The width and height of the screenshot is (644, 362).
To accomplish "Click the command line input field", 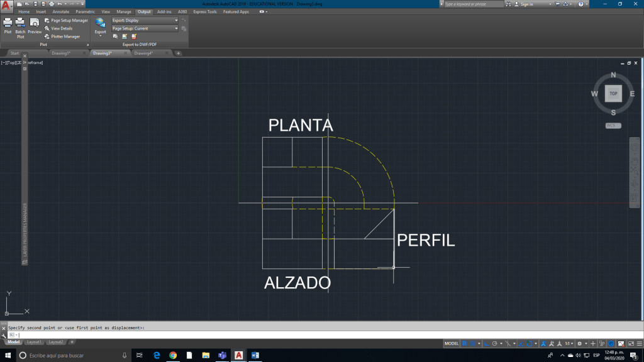I will coord(314,335).
